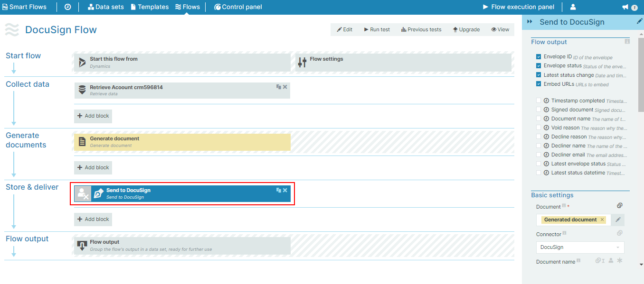Open the Connector DocuSign dropdown

point(580,247)
